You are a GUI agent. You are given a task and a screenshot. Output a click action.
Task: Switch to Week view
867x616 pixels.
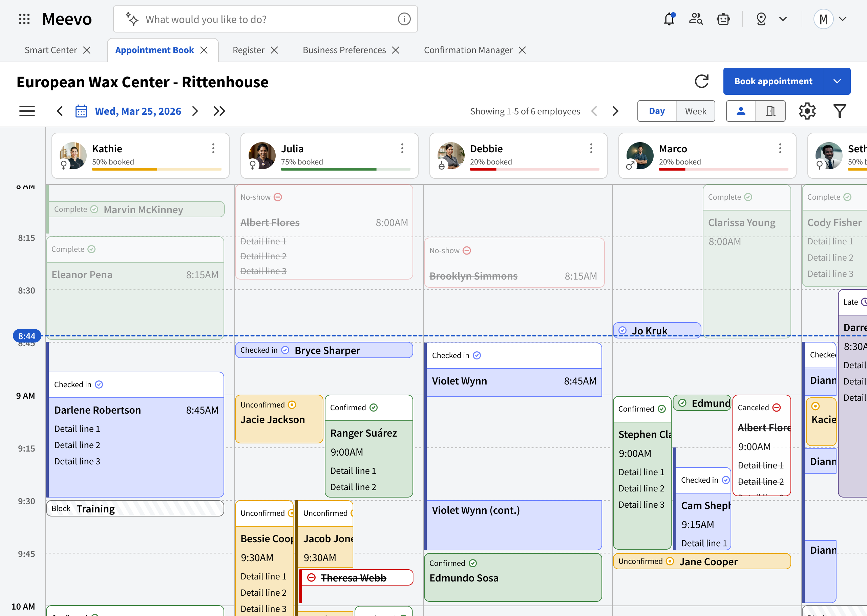[x=696, y=111]
